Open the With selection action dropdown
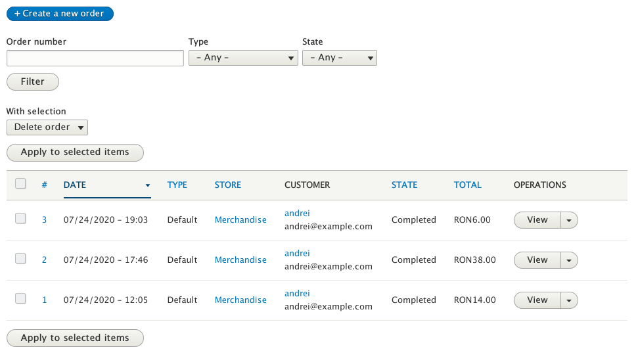This screenshot has width=638, height=364. tap(47, 127)
